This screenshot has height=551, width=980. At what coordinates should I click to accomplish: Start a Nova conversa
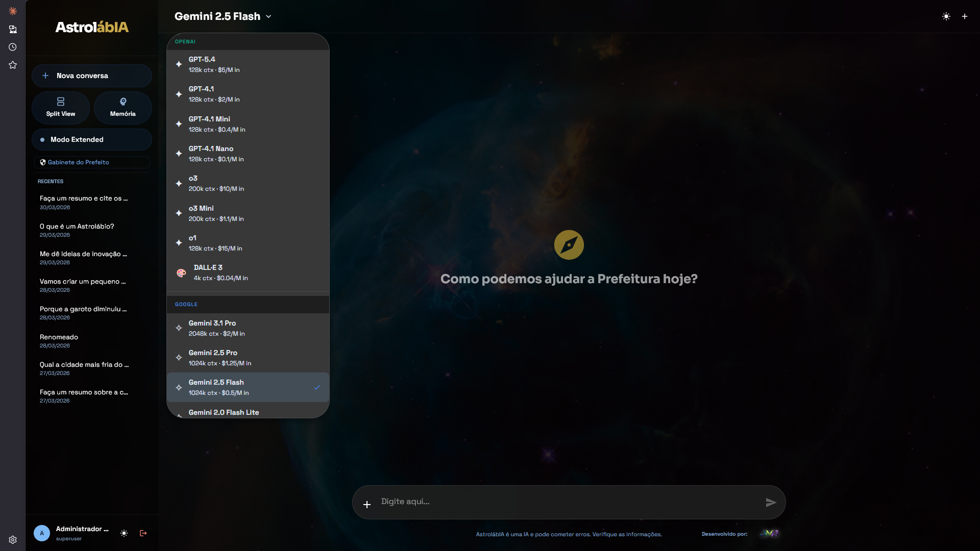92,76
